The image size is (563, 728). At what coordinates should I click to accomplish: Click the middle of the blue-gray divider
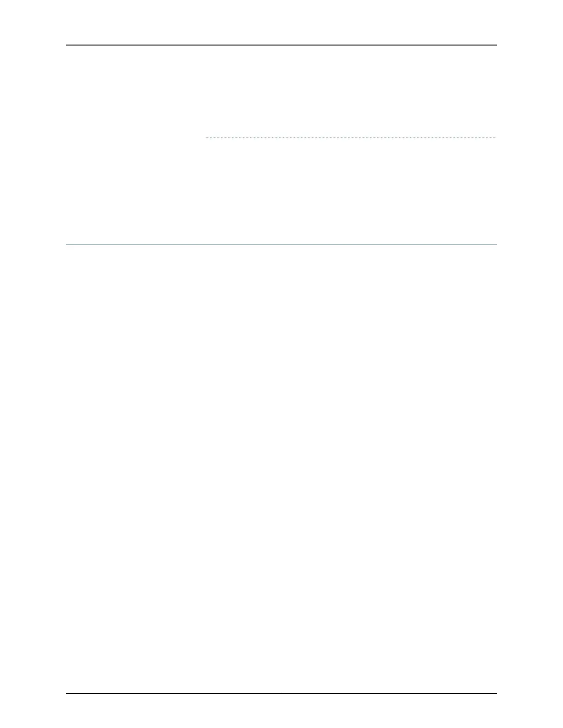pyautogui.click(x=281, y=245)
